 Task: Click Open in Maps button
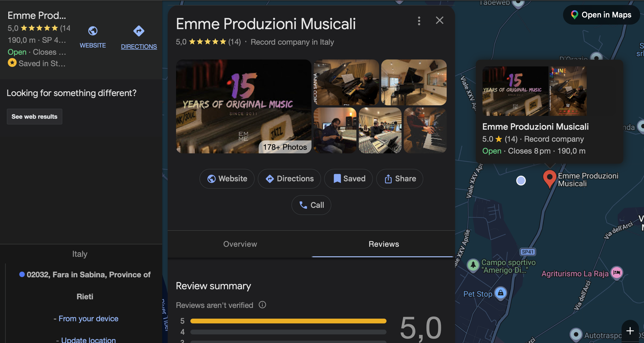click(601, 15)
